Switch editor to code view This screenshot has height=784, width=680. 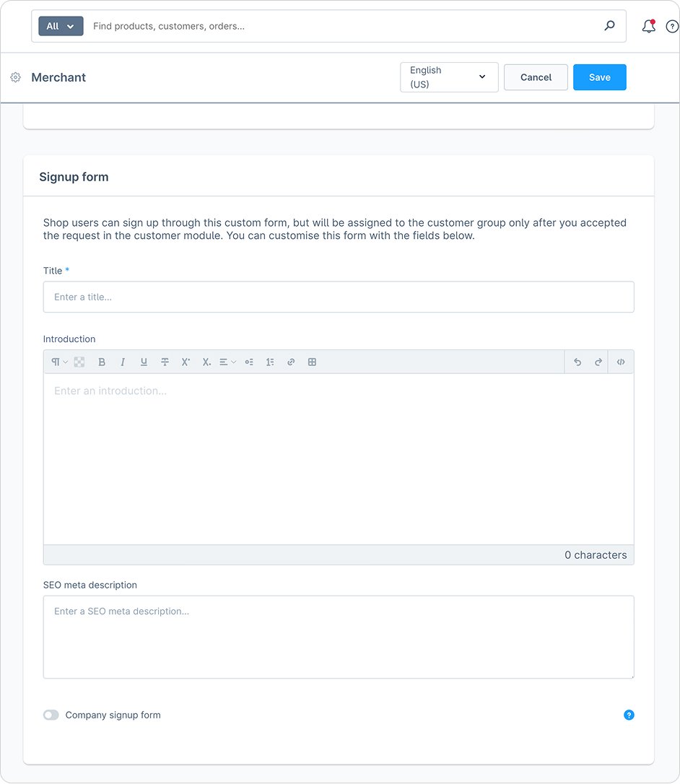621,362
